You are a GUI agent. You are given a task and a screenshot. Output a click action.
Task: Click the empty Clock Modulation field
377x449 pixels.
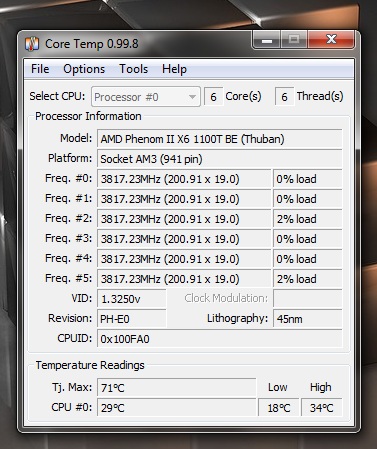point(307,298)
